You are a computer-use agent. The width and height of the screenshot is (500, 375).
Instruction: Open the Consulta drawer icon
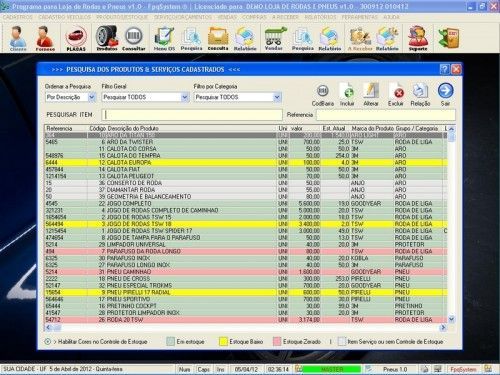tap(218, 38)
